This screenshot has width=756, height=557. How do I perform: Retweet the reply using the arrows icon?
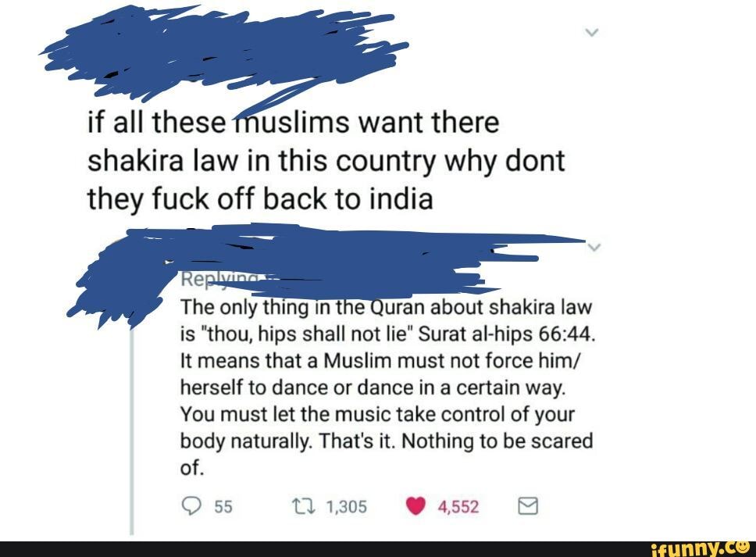[x=304, y=506]
